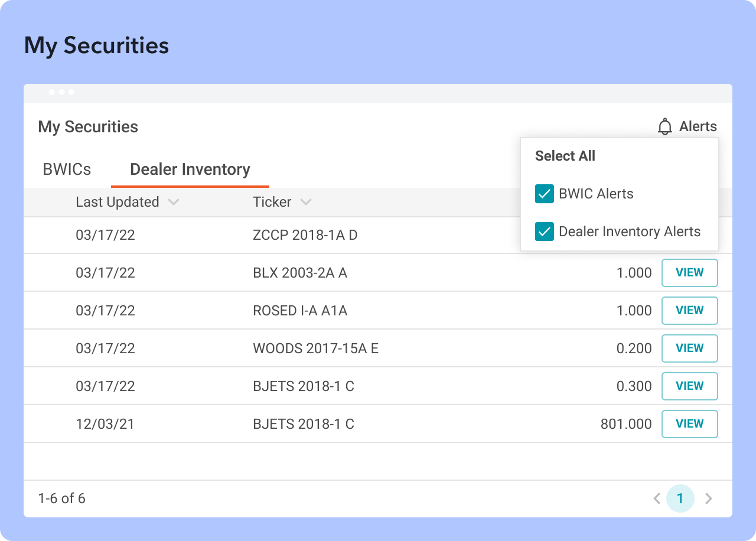Uncheck the BWIC Alerts checkbox

(544, 194)
